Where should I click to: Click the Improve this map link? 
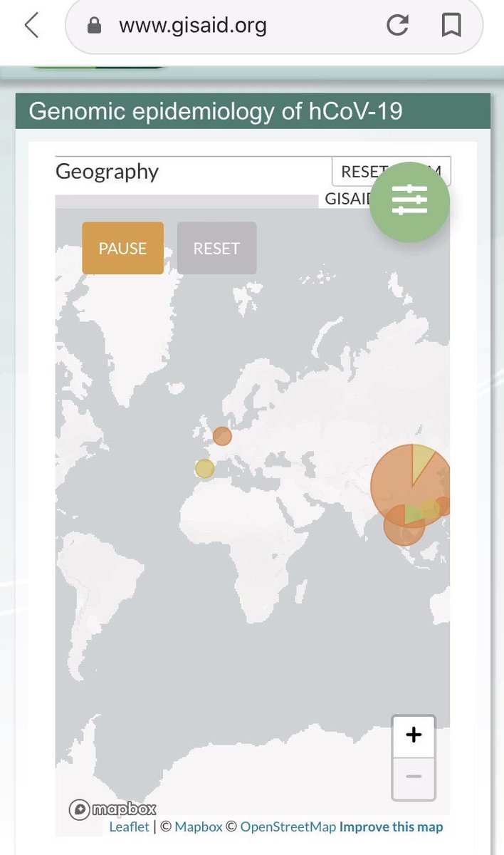(x=391, y=827)
